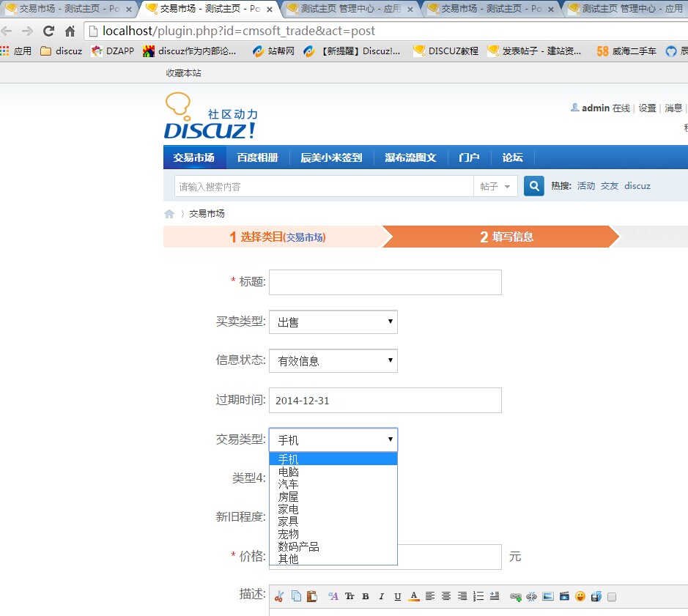
Task: Click the home icon in breadcrumb
Action: click(x=169, y=214)
